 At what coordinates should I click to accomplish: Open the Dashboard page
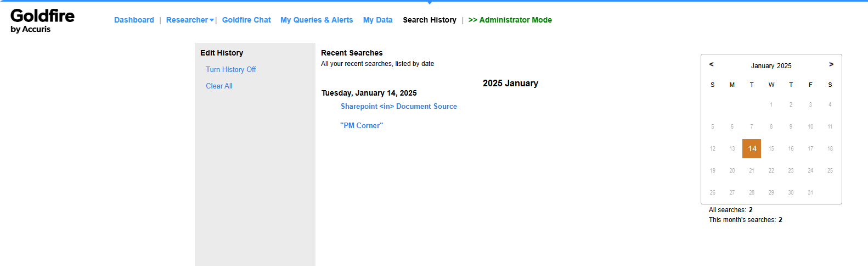(x=134, y=20)
